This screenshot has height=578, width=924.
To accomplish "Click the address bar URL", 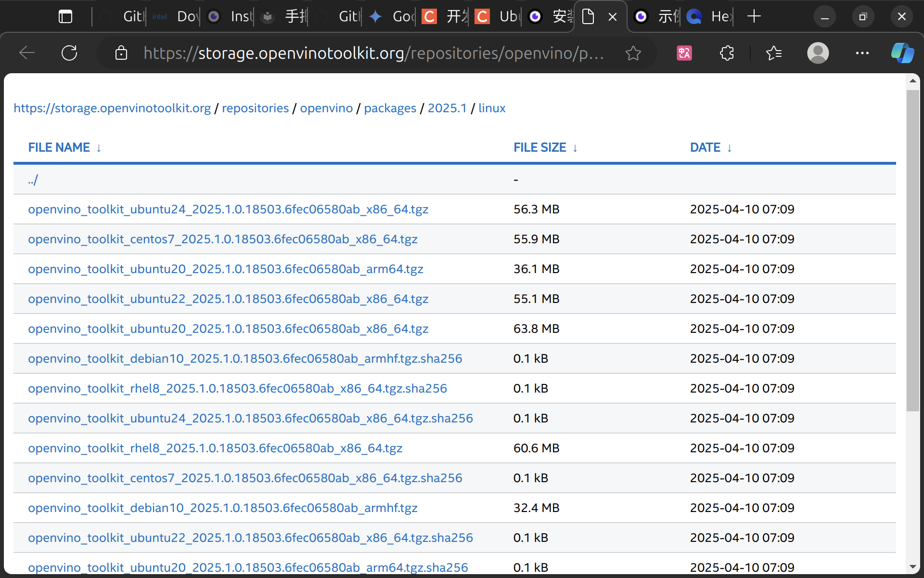I will coord(373,53).
